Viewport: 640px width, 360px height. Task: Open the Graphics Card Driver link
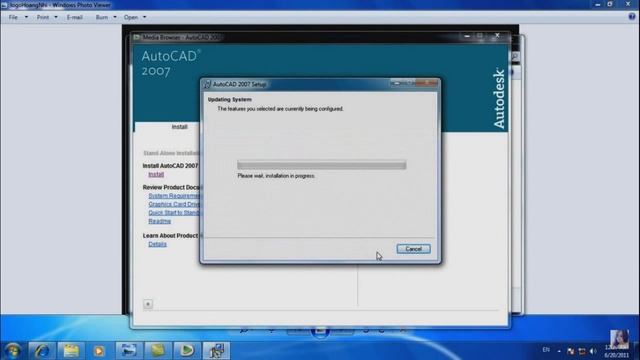(174, 204)
